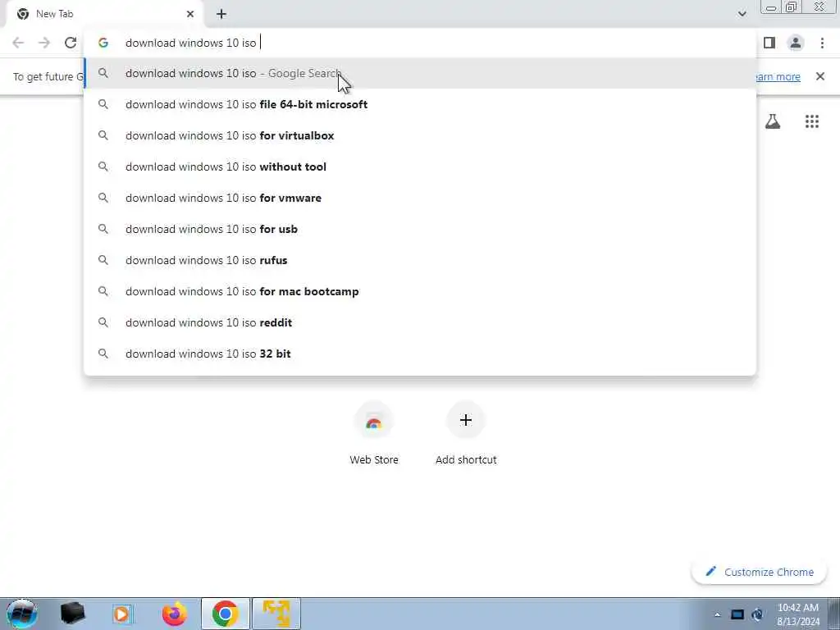Open the Search Labs flask icon
Image resolution: width=840 pixels, height=630 pixels.
click(773, 121)
